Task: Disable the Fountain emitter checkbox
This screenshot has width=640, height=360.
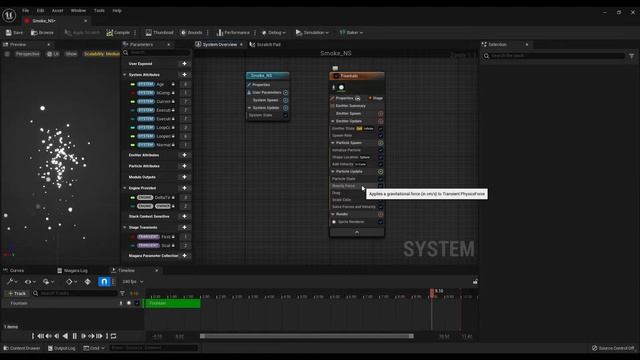Action: (336, 76)
